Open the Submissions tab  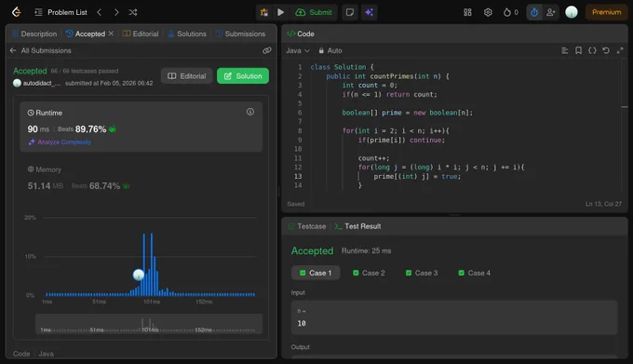tap(240, 34)
